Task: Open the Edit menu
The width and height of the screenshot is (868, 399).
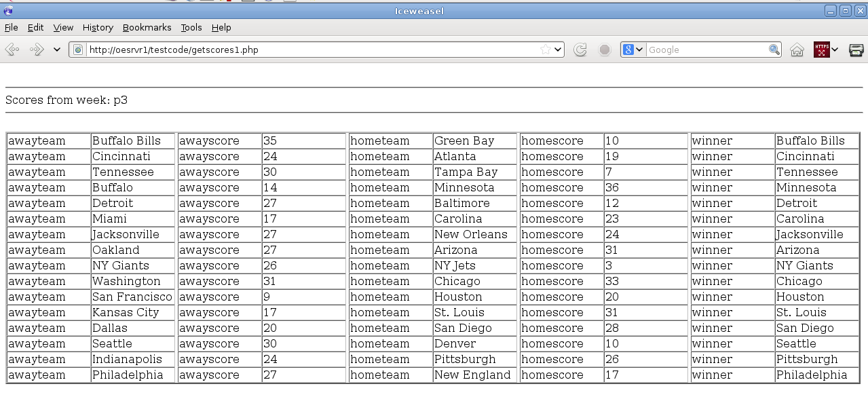Action: pos(35,27)
